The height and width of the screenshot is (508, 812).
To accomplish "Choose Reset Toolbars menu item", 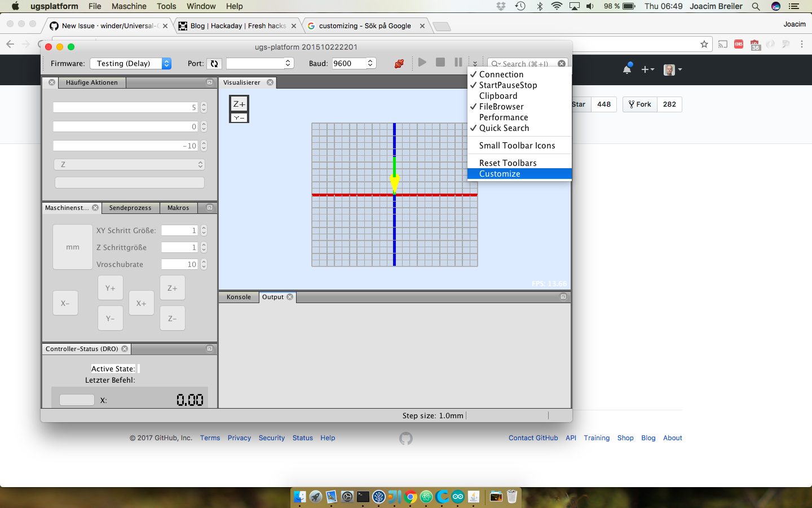I will pyautogui.click(x=519, y=163).
